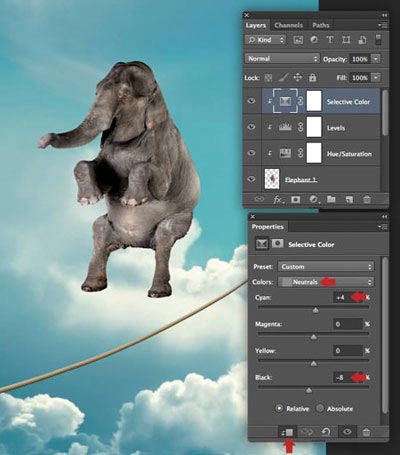Toggle adjustment visibility eye in Properties footer

tap(347, 432)
